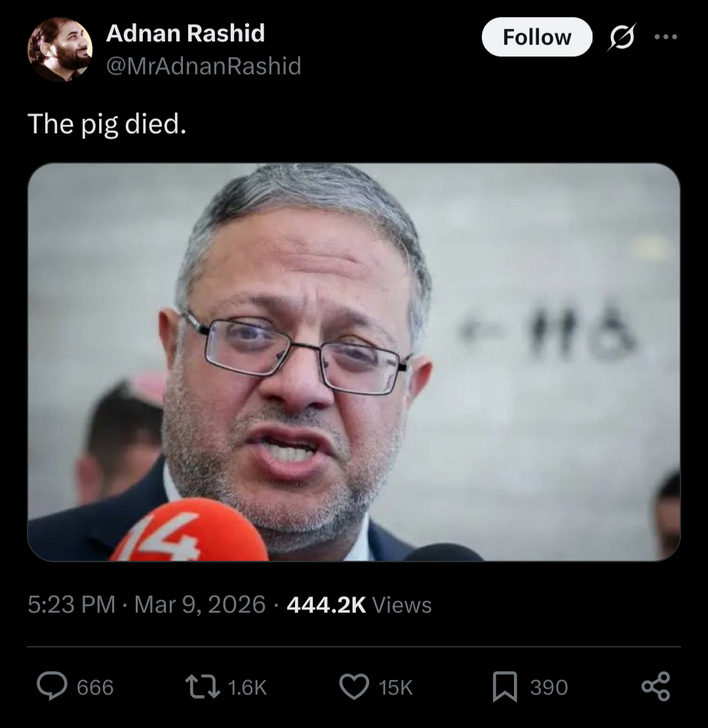
Task: Like the post with the heart icon
Action: pos(354,687)
